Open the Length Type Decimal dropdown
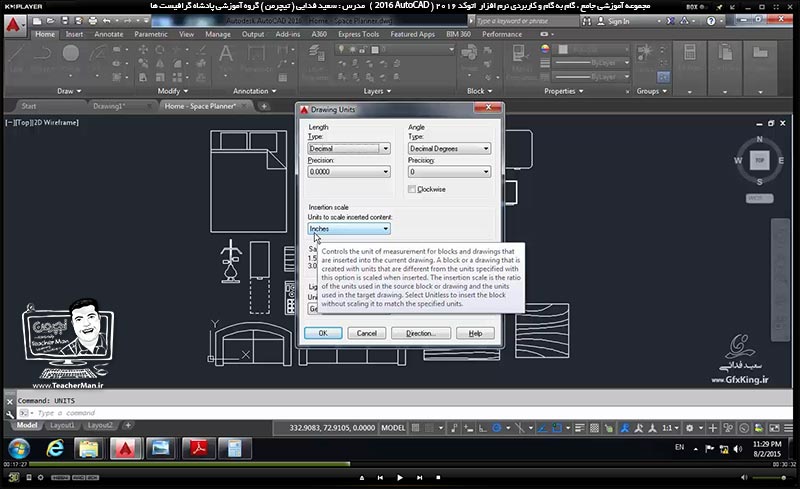Image resolution: width=800 pixels, height=489 pixels. click(349, 149)
